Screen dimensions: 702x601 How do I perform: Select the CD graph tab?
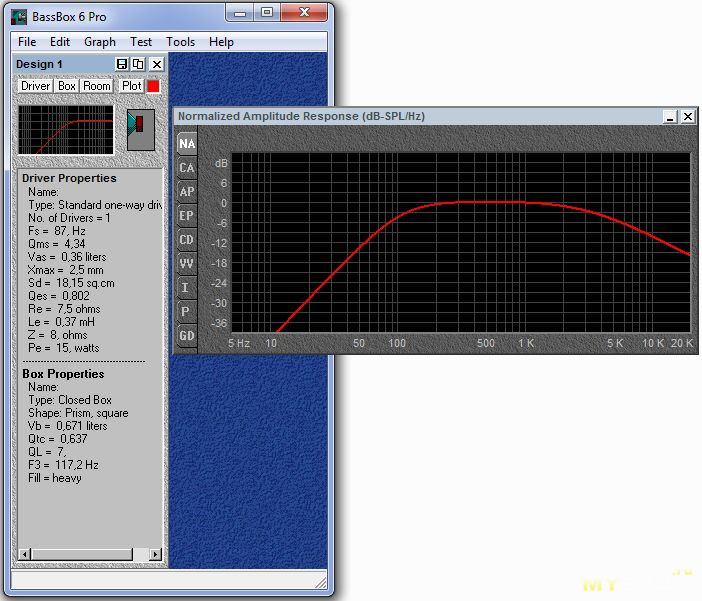pos(187,240)
